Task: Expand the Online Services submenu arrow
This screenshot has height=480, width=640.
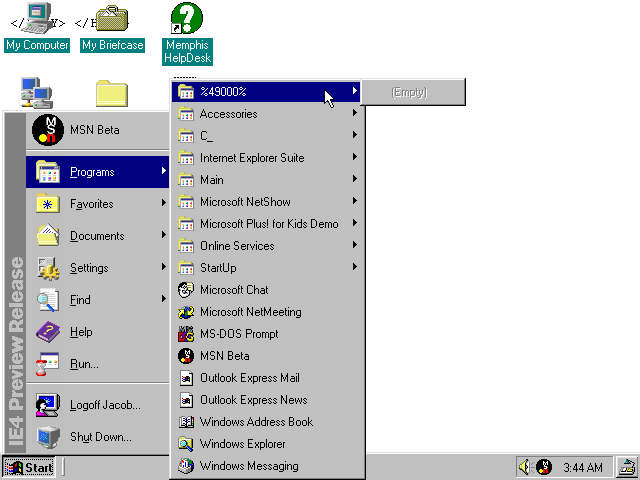Action: tap(355, 245)
